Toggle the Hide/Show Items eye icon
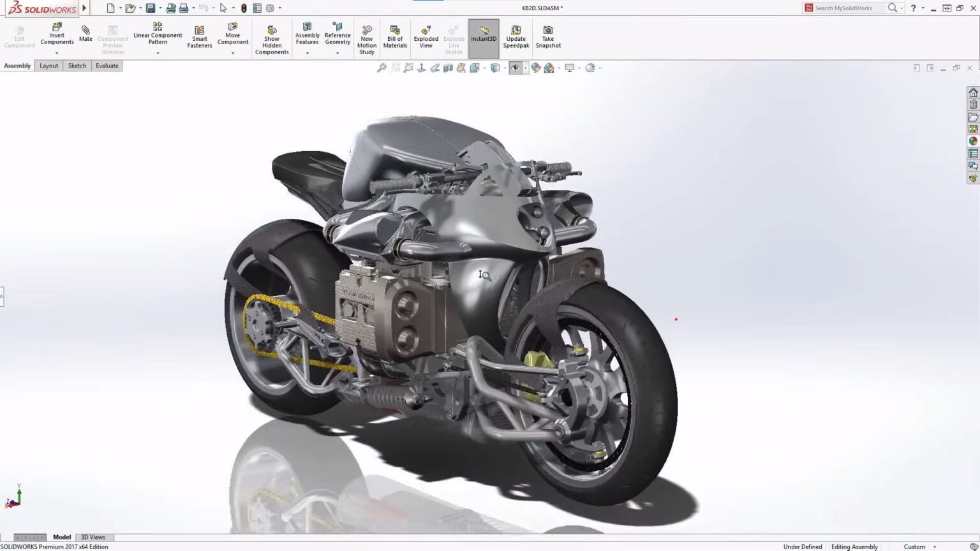 click(516, 68)
